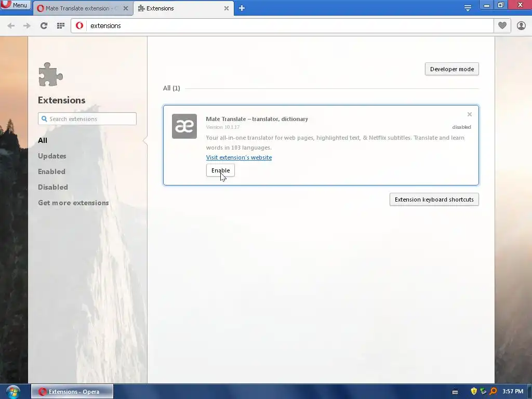Image resolution: width=532 pixels, height=399 pixels.
Task: Select the All category in sidebar
Action: tap(43, 140)
